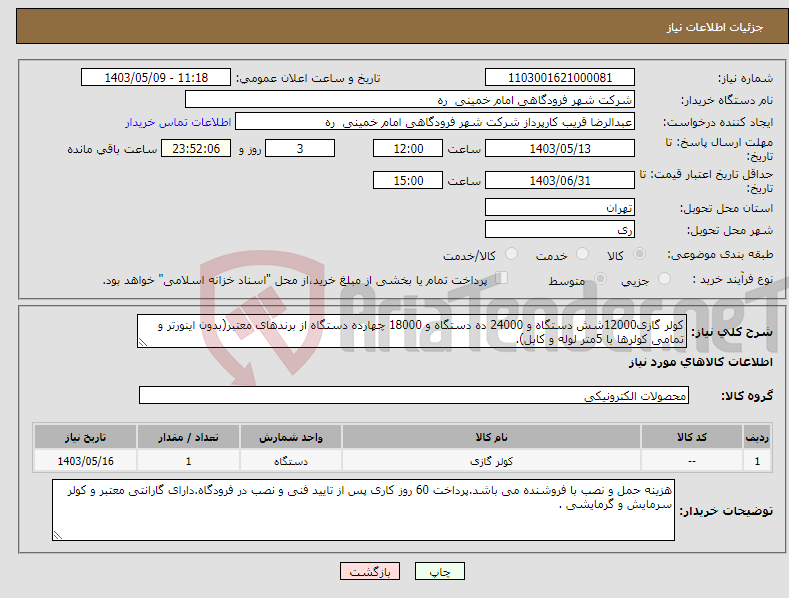Select the کالا radio button
Screen dimensions: 789x598
639,254
